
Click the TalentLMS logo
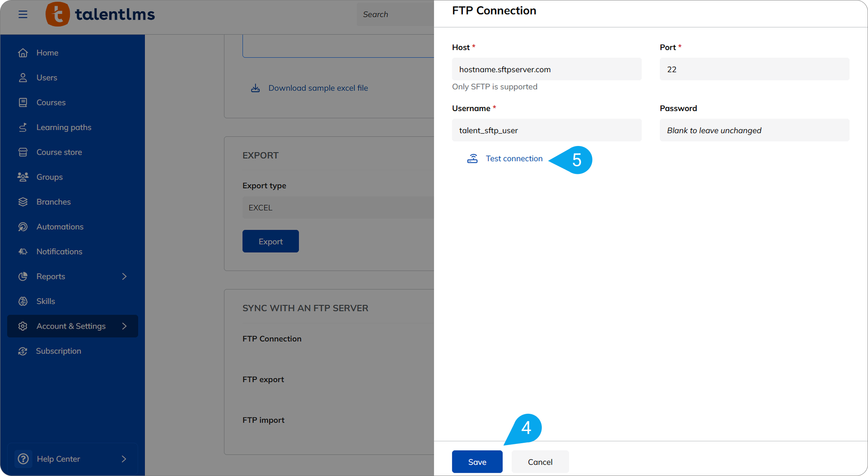point(100,14)
